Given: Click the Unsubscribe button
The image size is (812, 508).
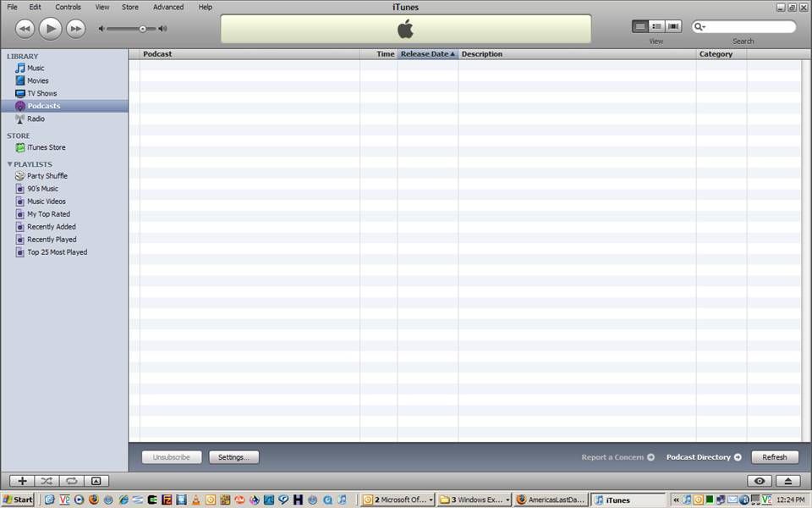Looking at the screenshot, I should [172, 457].
